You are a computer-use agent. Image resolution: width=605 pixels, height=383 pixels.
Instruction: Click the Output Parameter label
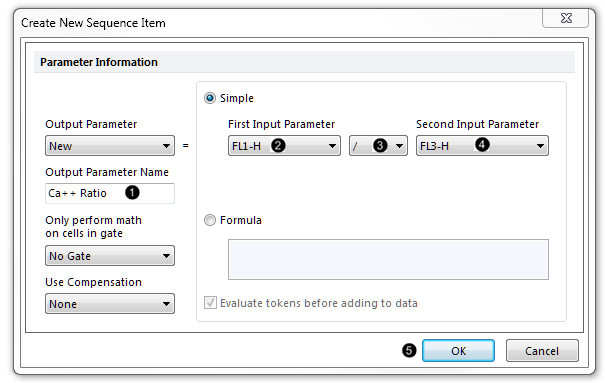91,124
